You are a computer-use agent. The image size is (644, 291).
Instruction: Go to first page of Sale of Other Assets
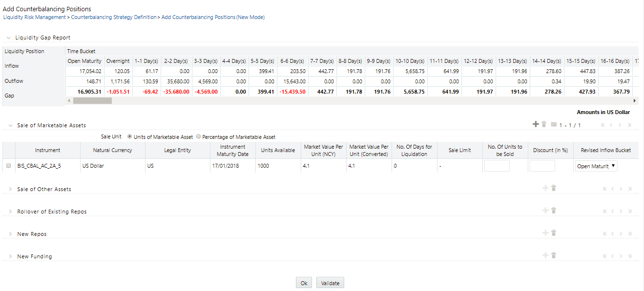tap(604, 189)
